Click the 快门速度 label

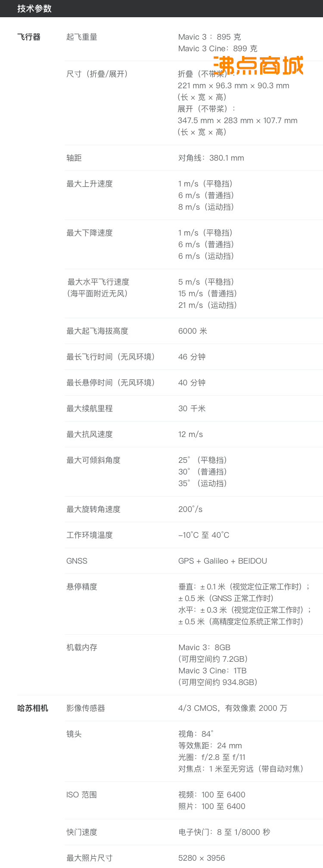tap(82, 832)
